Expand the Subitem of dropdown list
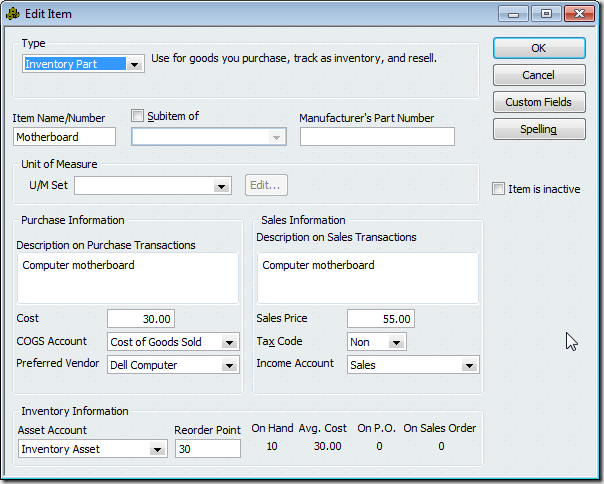Screen dimensions: 604x484 tap(276, 137)
